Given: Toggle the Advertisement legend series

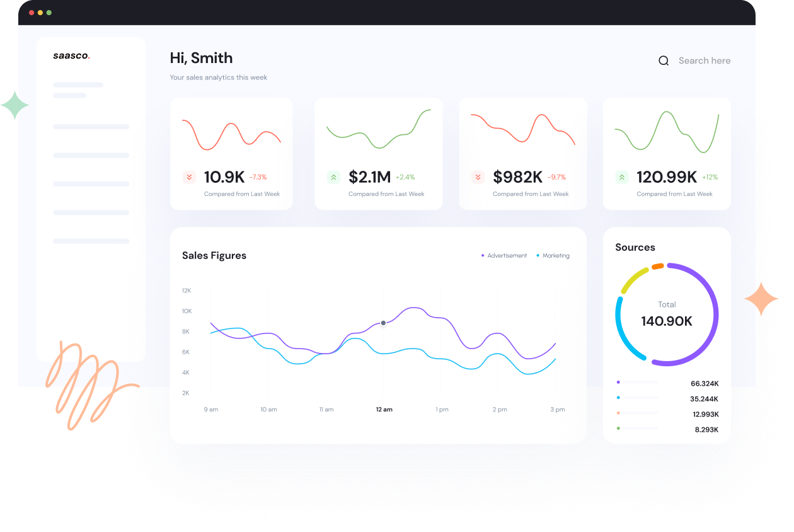Looking at the screenshot, I should [x=504, y=256].
